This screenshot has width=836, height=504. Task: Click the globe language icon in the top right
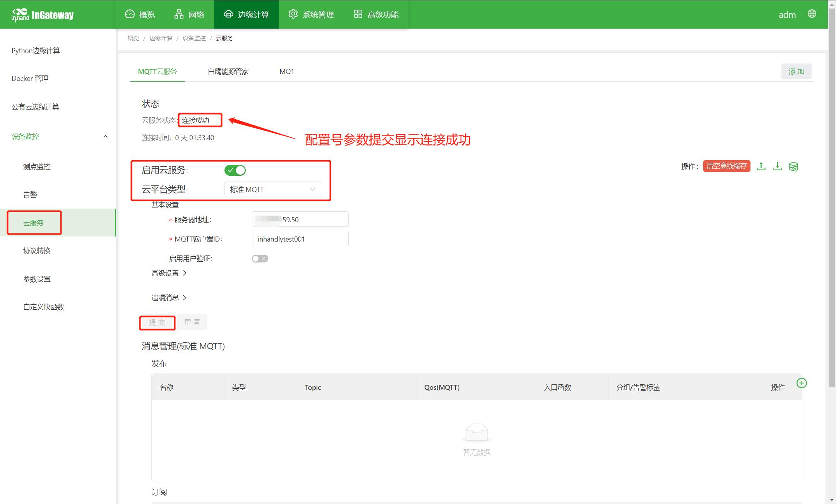[x=812, y=14]
